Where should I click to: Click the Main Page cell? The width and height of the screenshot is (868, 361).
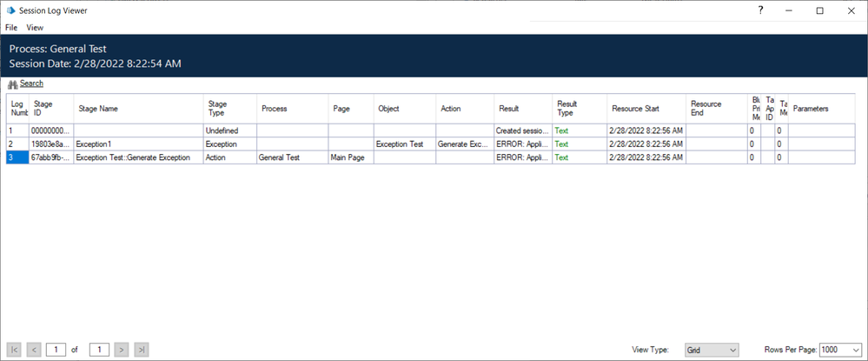coord(351,157)
